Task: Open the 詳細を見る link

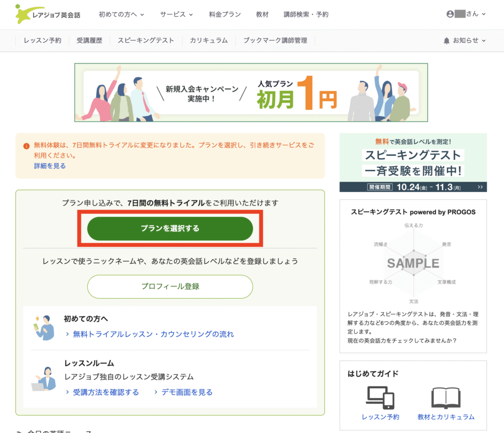Action: point(50,166)
